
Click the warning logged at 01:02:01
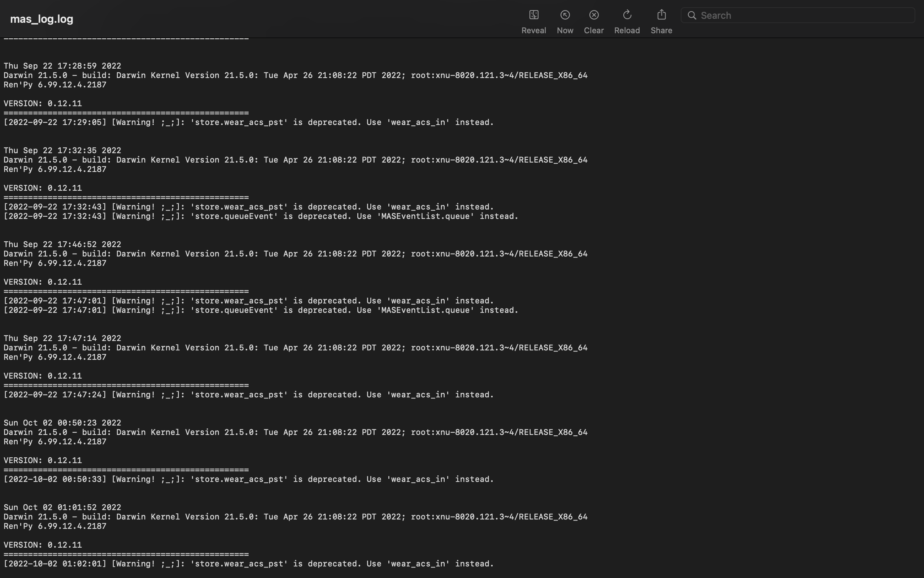pyautogui.click(x=249, y=564)
